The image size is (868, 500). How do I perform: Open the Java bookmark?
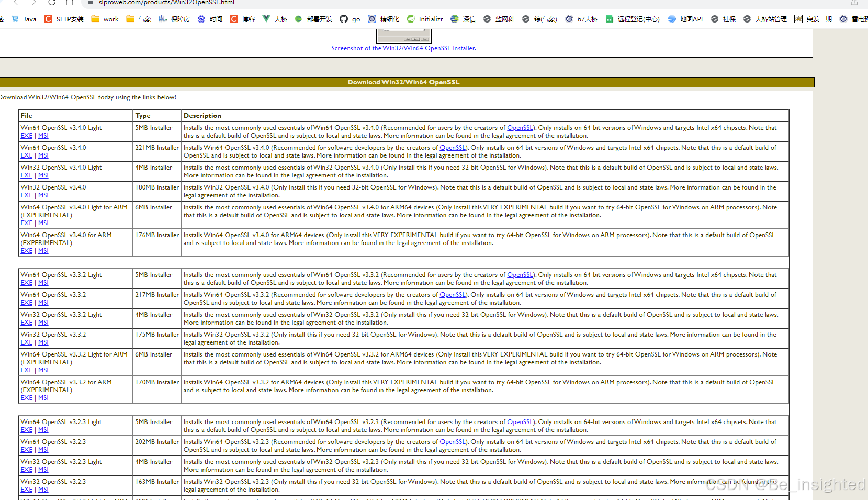pyautogui.click(x=24, y=19)
